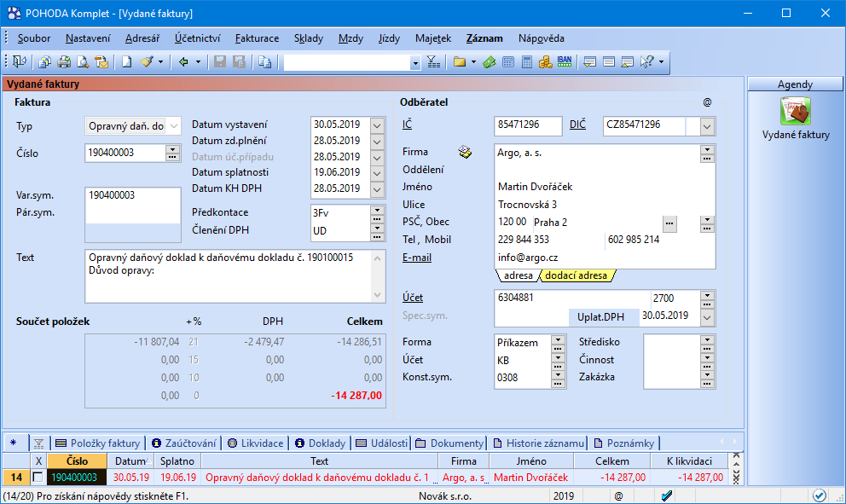Open the Záznam menu
The width and height of the screenshot is (846, 504).
[484, 38]
